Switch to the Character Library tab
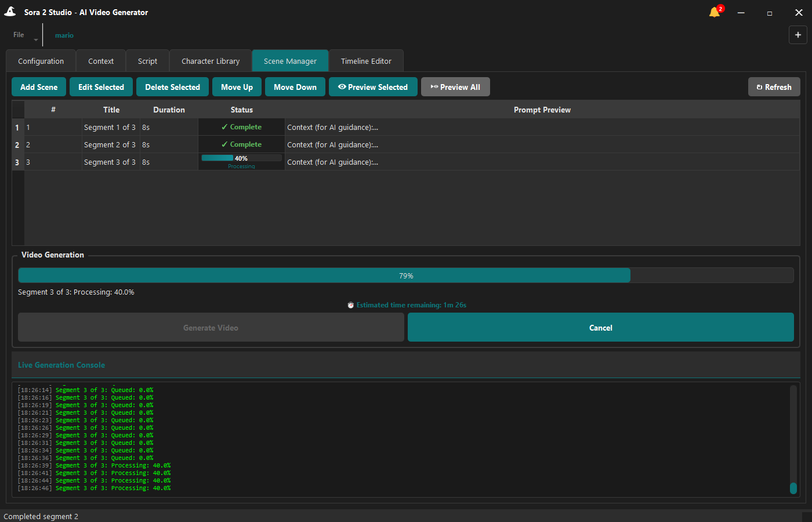812x522 pixels. click(211, 61)
